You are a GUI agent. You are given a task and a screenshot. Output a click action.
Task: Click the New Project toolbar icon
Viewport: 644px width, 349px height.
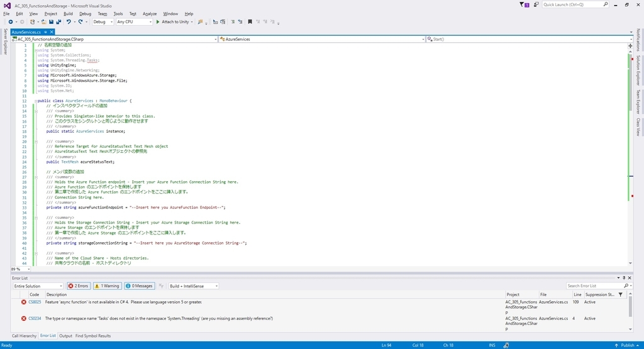coord(33,22)
